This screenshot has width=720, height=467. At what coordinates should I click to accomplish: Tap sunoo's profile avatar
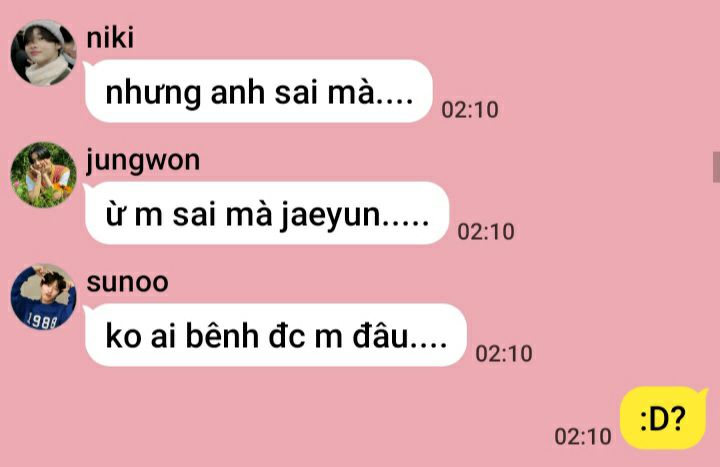[x=44, y=297]
